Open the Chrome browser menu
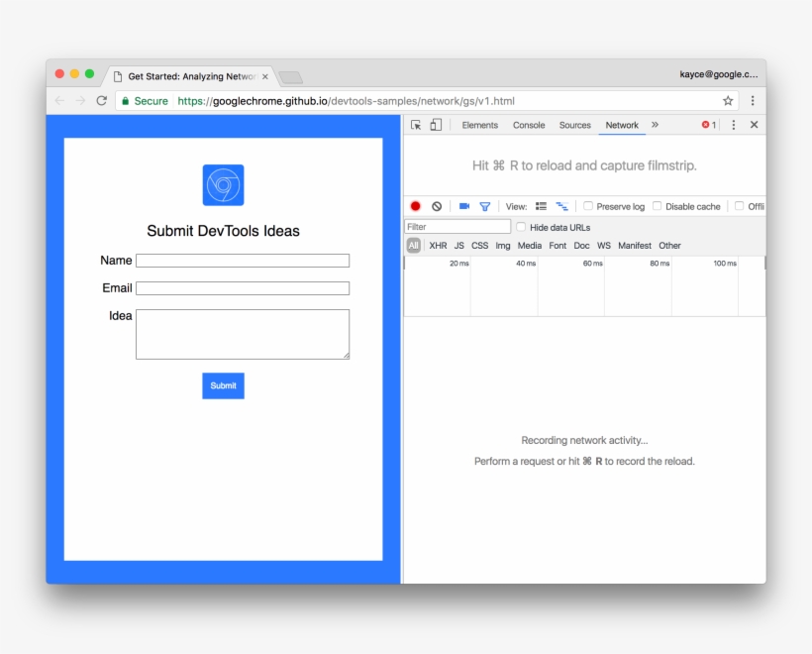The width and height of the screenshot is (812, 654). [x=753, y=100]
